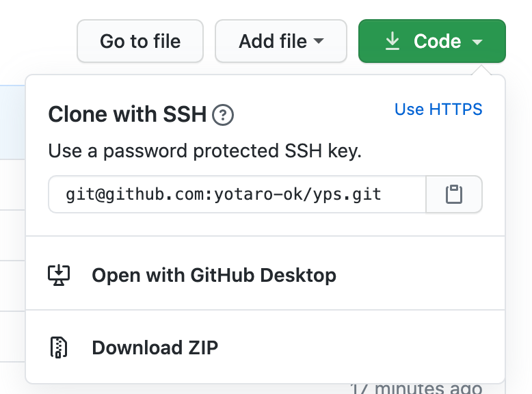
Task: Open the Add file menu by its label
Action: [273, 42]
